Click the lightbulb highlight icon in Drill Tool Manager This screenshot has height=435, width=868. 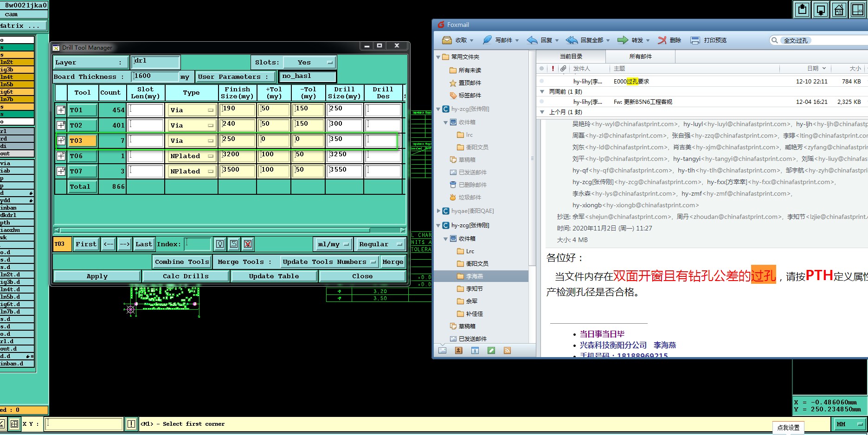click(x=220, y=244)
